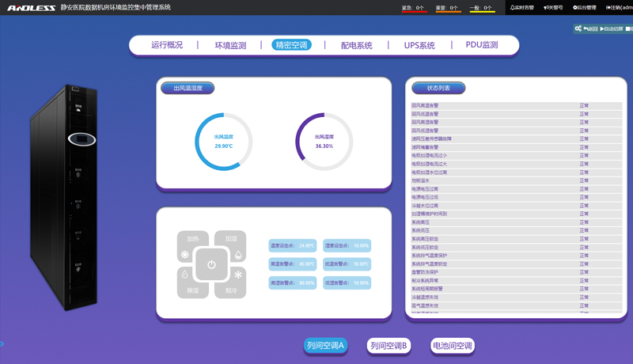633x364 pixels.
Task: Select the 配电系统 tab
Action: pos(356,45)
